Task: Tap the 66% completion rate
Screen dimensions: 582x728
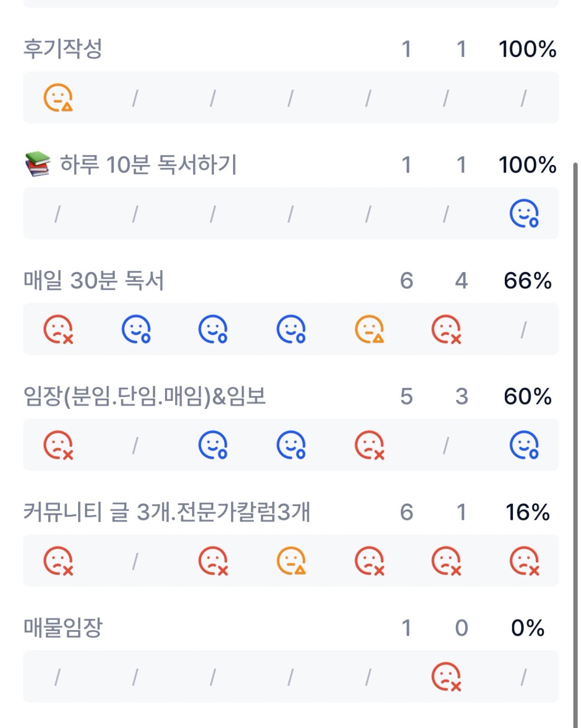Action: (x=527, y=281)
